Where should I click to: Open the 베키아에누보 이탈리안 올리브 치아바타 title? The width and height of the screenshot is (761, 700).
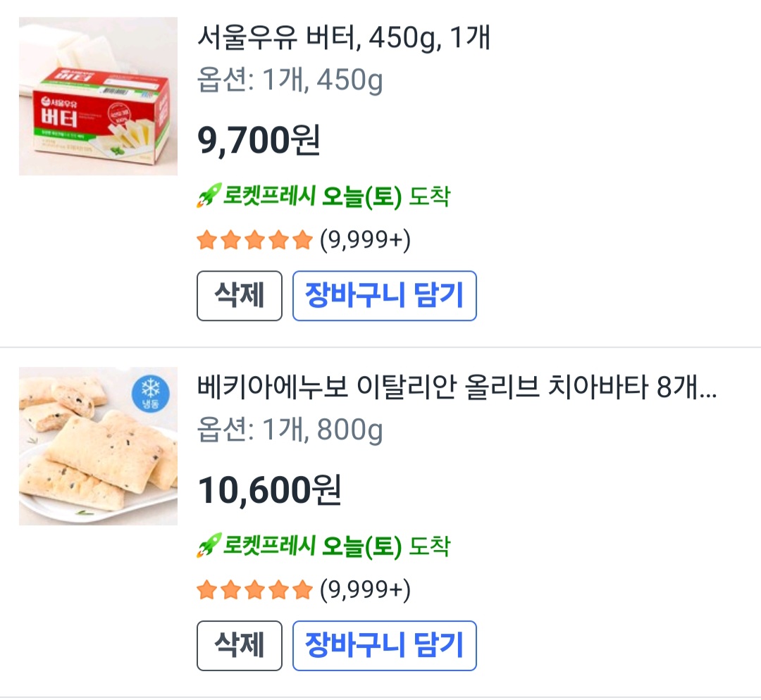457,388
